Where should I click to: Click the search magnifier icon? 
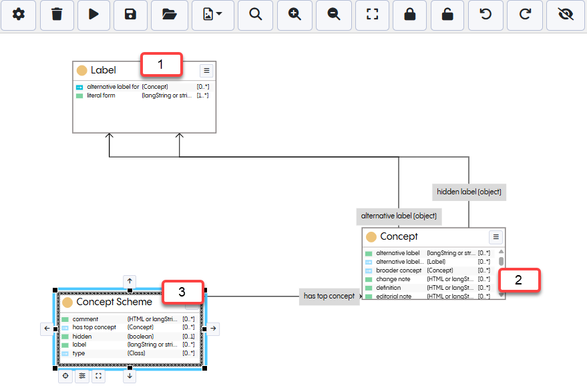click(x=255, y=15)
